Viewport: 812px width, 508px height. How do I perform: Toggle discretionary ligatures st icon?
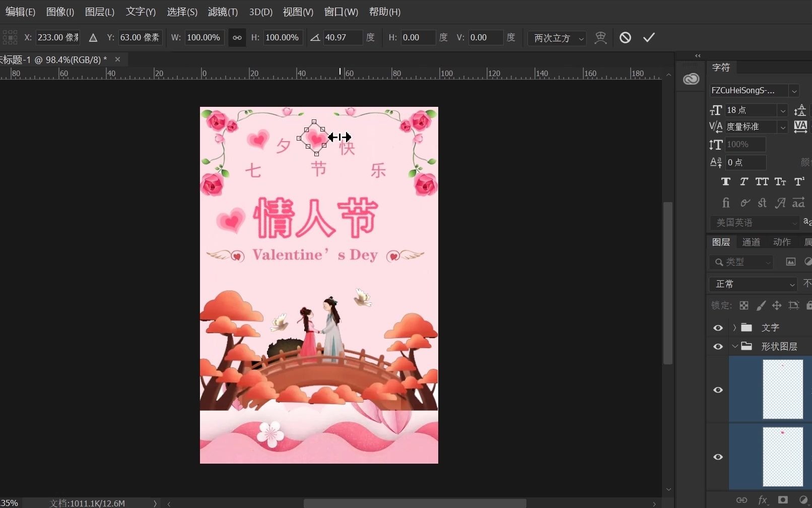pyautogui.click(x=762, y=203)
